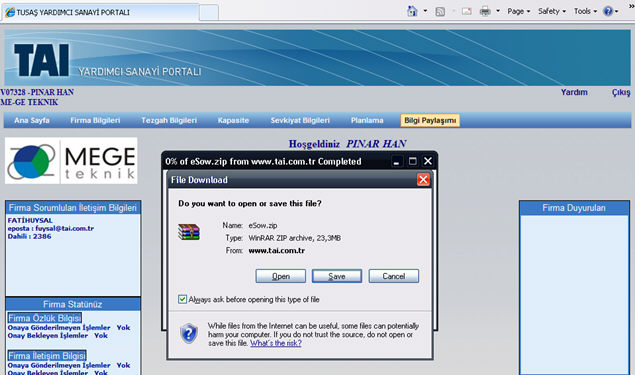Expand the Print dropdown arrow

pos(498,11)
